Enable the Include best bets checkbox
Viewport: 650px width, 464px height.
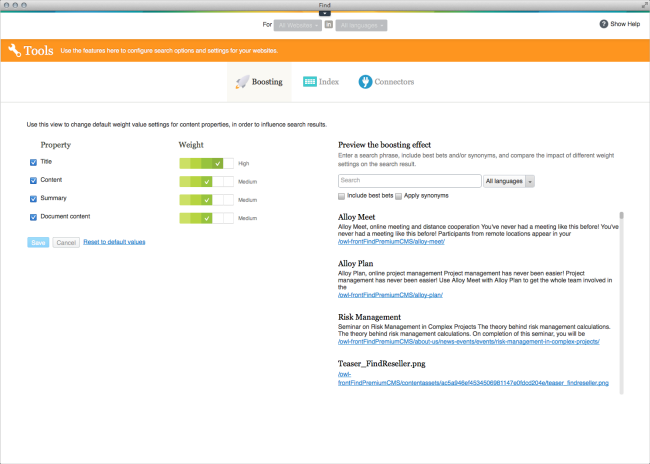[342, 196]
